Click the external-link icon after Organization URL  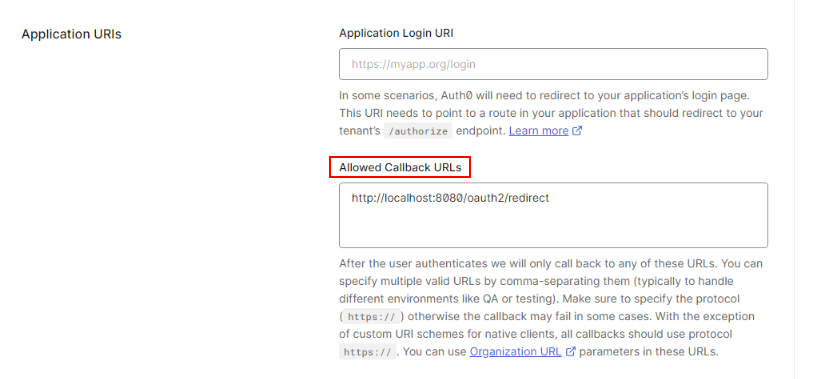tap(571, 351)
